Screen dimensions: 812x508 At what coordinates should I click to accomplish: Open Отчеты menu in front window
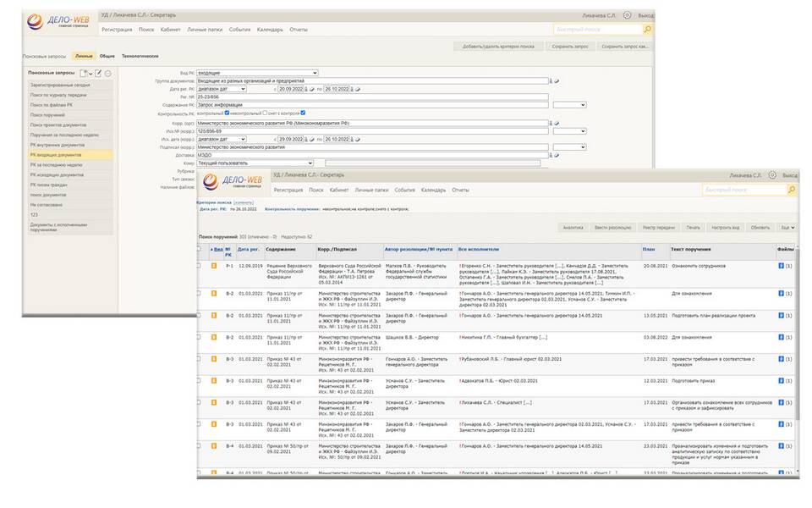click(460, 190)
